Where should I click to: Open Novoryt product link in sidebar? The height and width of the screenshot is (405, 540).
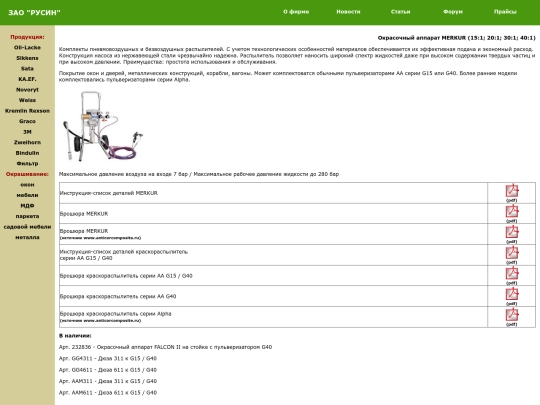27,90
